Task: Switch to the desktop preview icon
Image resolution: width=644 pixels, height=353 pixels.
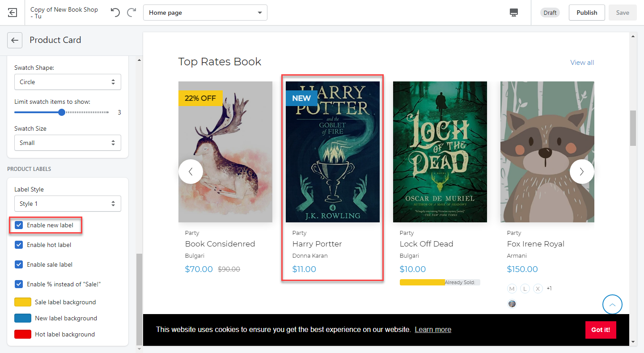Action: 514,13
